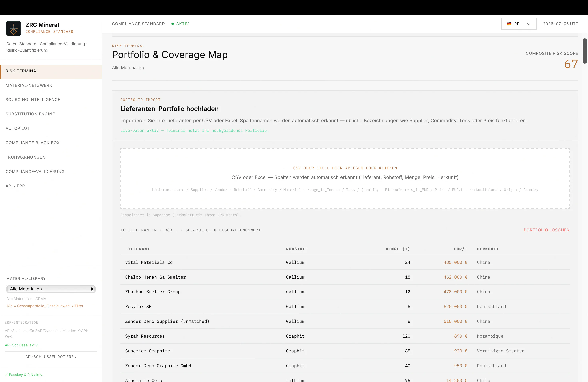Viewport: 588px width, 382px height.
Task: Click the German flag icon
Action: point(509,24)
